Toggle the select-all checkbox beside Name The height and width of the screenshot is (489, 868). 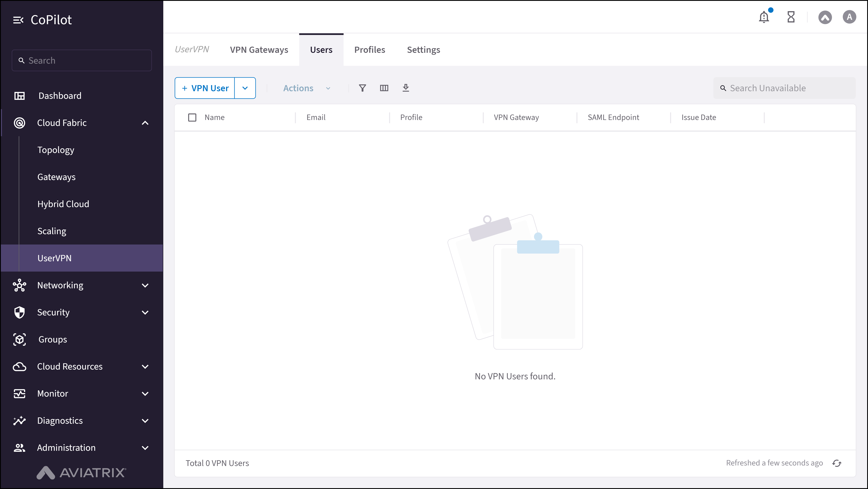[192, 117]
